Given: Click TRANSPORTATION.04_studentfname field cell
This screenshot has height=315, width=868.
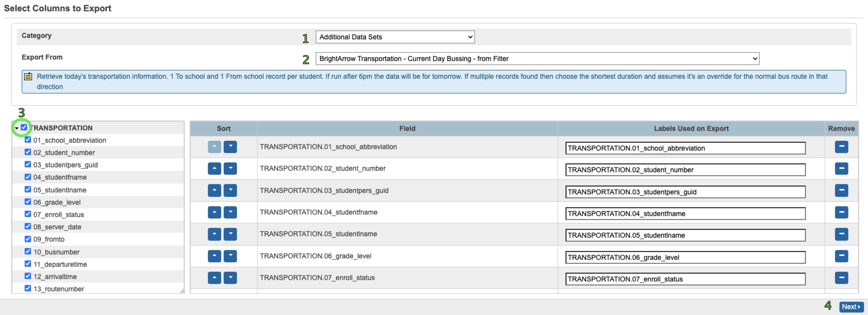Looking at the screenshot, I should [407, 212].
